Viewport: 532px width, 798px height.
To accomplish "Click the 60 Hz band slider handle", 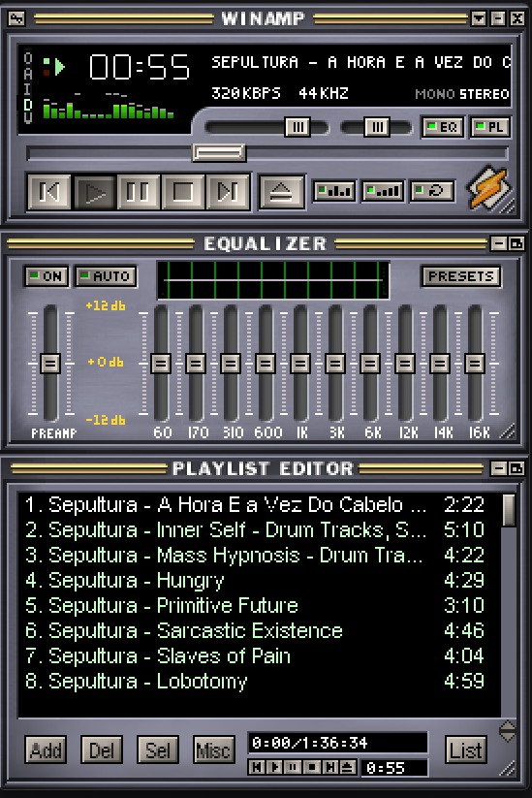I will pos(161,364).
